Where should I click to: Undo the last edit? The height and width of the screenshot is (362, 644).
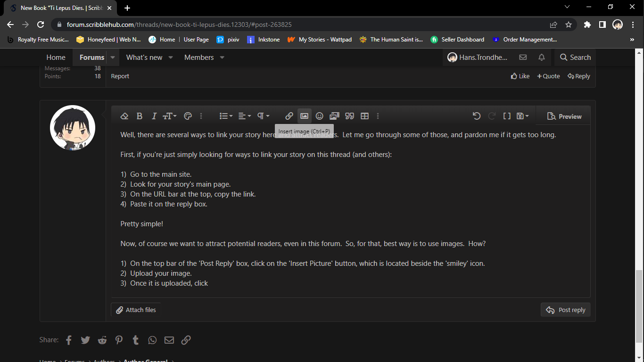pyautogui.click(x=476, y=116)
